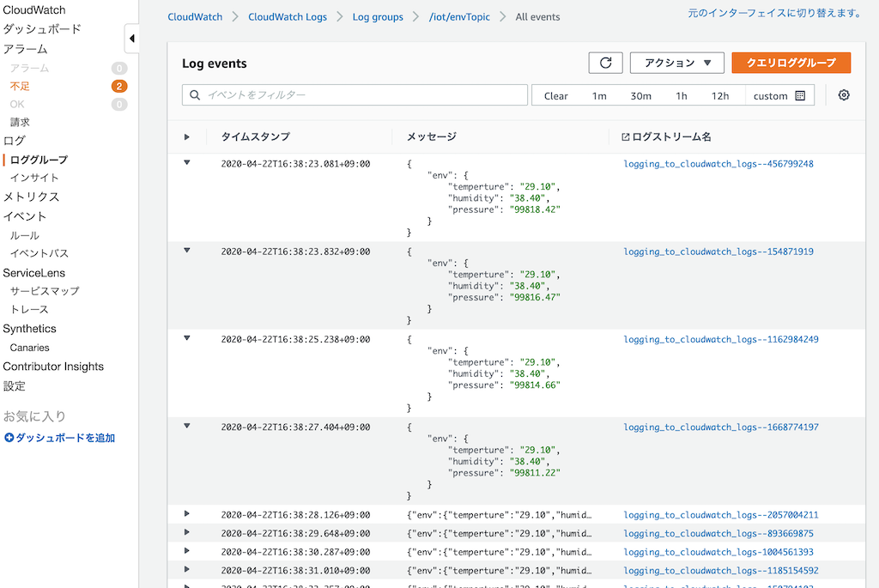Click 元のインターフェイスに切り替えます link
This screenshot has height=588, width=879.
tap(776, 13)
